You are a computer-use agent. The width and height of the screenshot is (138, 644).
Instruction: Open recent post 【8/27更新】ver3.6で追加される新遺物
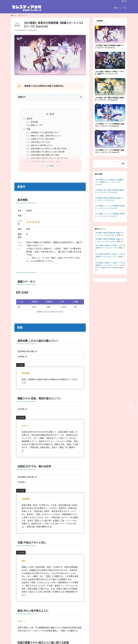tap(109, 182)
